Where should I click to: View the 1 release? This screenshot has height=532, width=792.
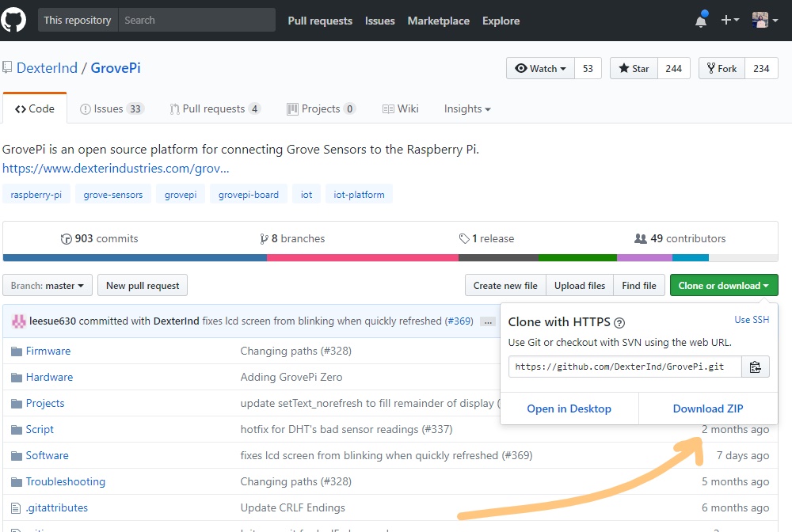coord(486,239)
